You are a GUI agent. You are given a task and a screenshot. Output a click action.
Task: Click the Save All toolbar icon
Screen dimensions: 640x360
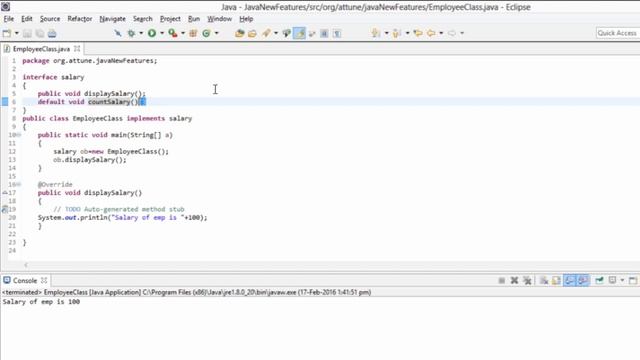click(40, 33)
